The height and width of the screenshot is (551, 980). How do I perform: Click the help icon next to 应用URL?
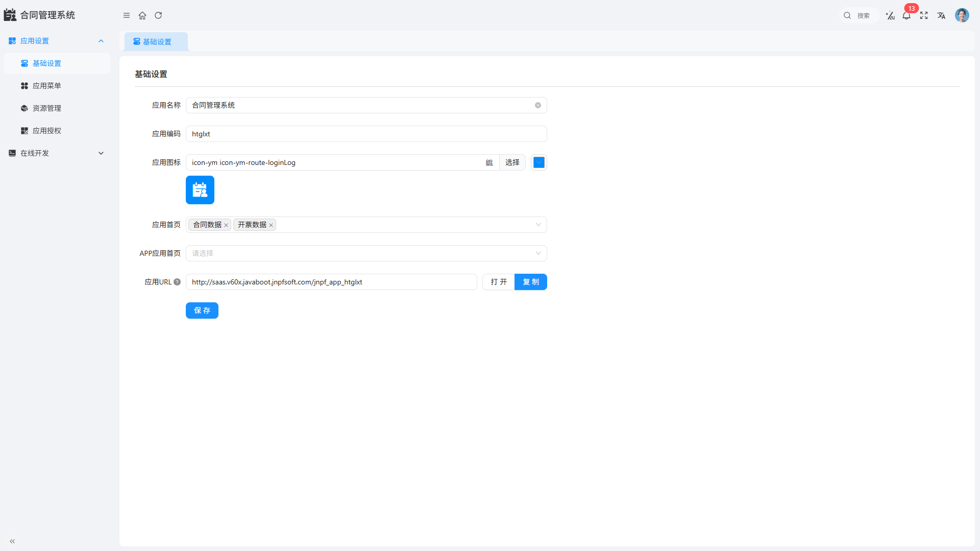pos(177,282)
